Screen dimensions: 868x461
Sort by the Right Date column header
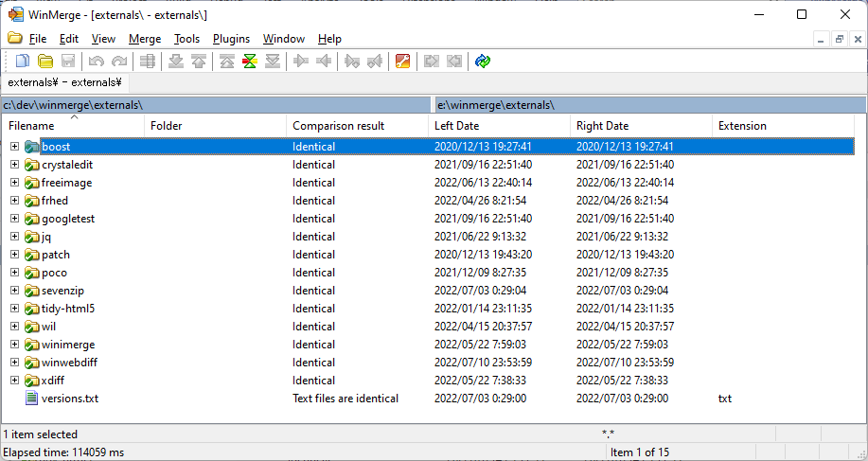point(641,126)
